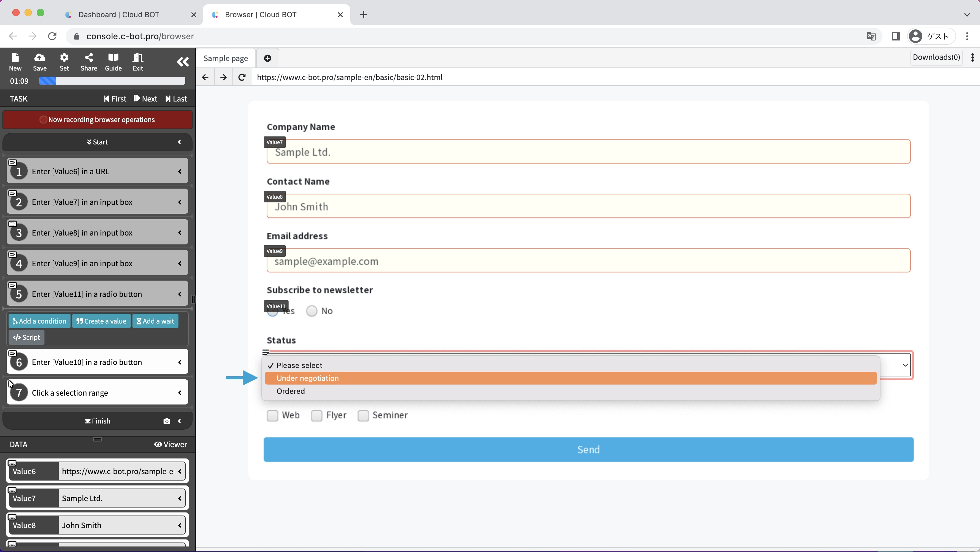Choose Ordered from Status dropdown
Image resolution: width=980 pixels, height=552 pixels.
click(x=291, y=391)
